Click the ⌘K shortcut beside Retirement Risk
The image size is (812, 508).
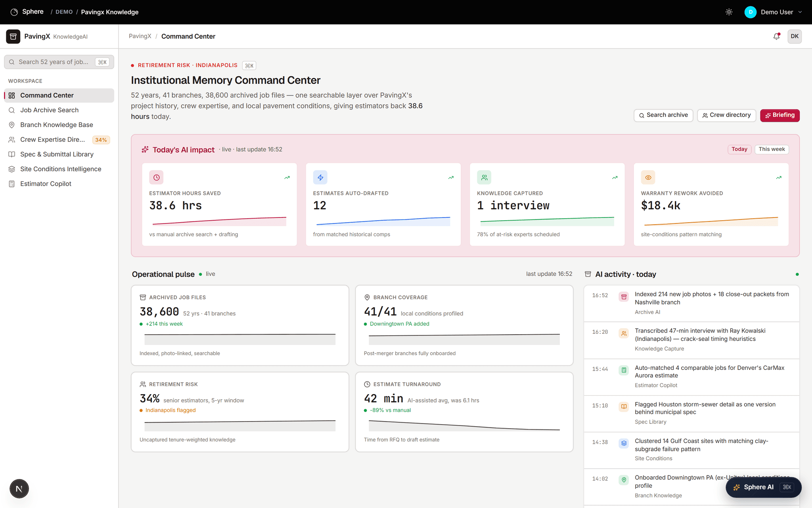tap(249, 65)
